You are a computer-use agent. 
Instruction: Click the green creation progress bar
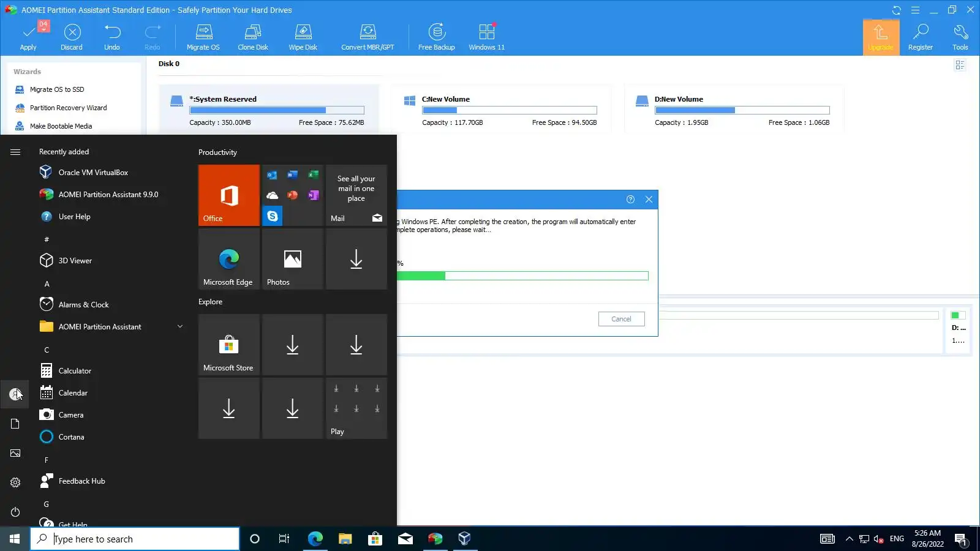point(522,276)
